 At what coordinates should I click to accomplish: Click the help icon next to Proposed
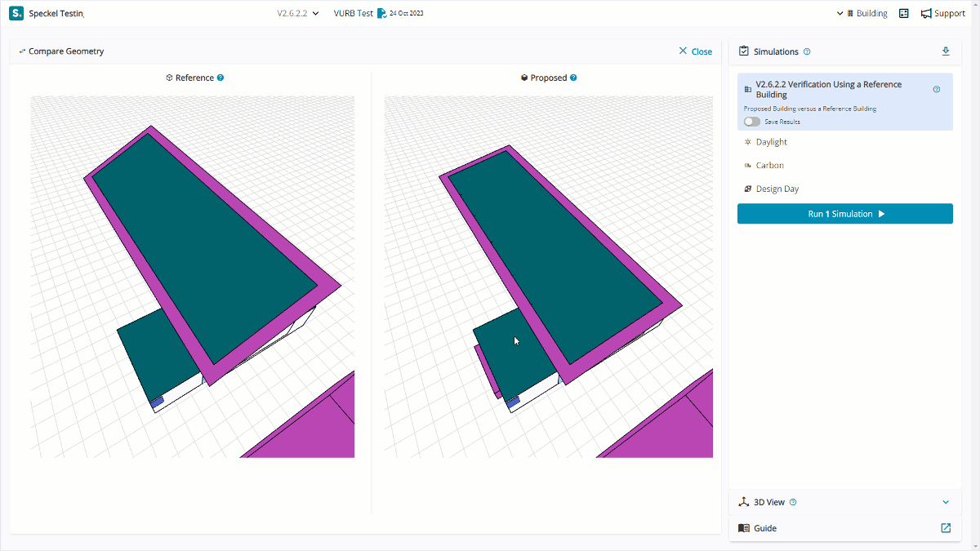(573, 78)
